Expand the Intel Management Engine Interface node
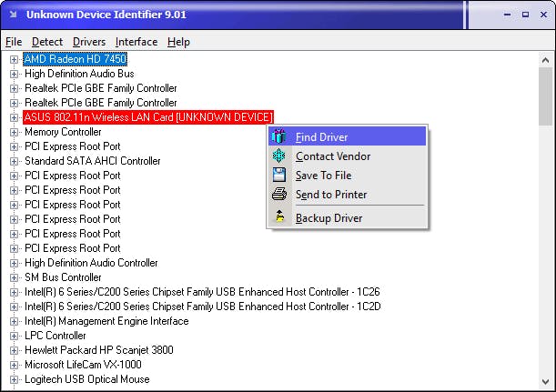 pos(14,321)
